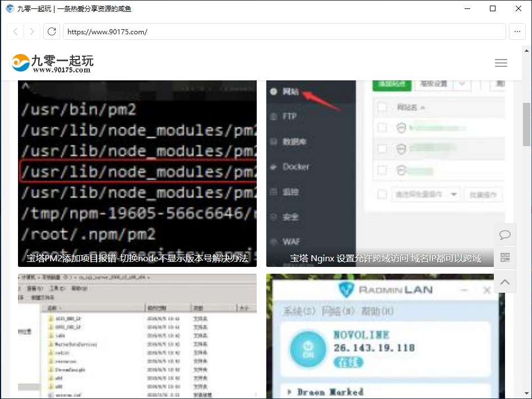Open the 宝塔PM2添加项目报错 article link
The image size is (532, 399).
(x=137, y=258)
